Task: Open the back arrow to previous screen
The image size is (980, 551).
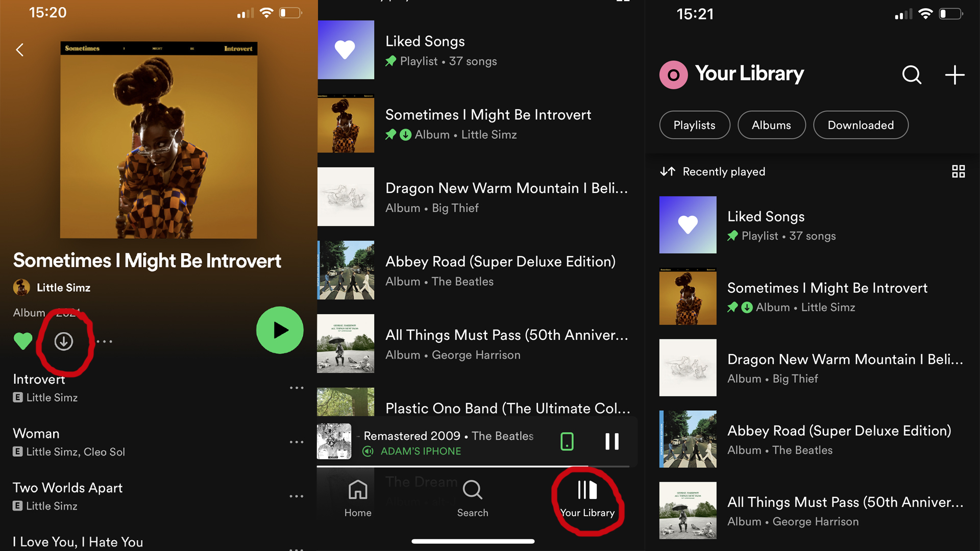Action: [x=19, y=50]
